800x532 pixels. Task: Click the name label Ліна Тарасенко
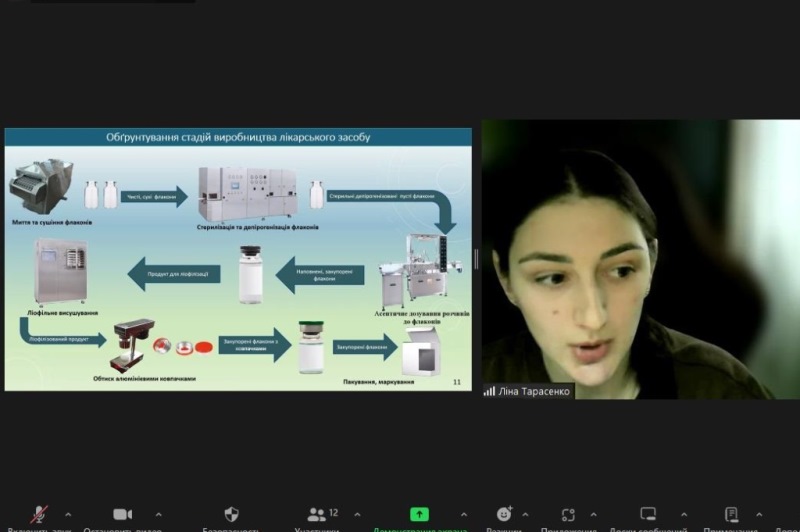click(x=534, y=392)
